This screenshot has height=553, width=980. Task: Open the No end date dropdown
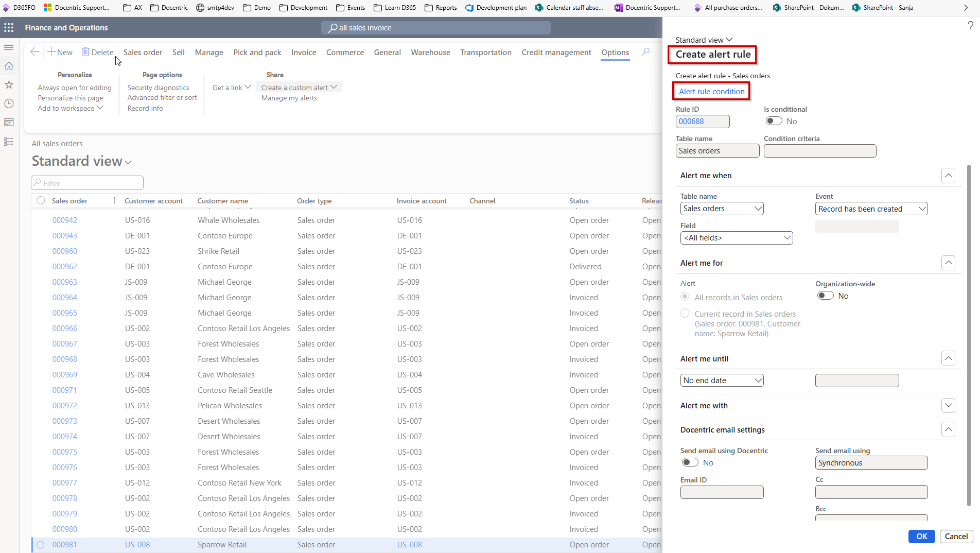click(x=722, y=381)
